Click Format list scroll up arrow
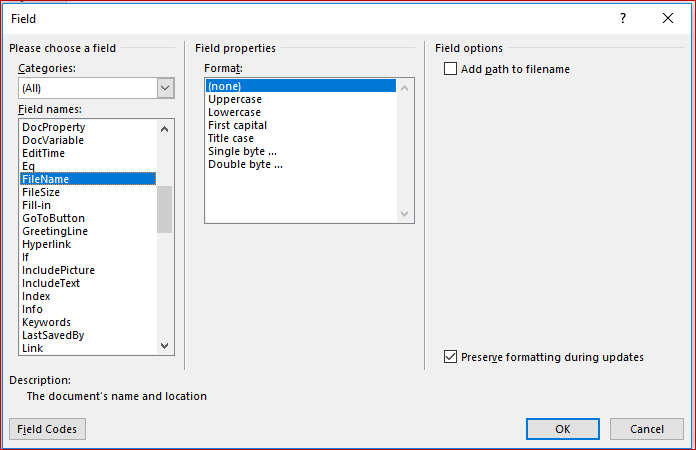Screen dimensions: 696x450 tap(404, 88)
